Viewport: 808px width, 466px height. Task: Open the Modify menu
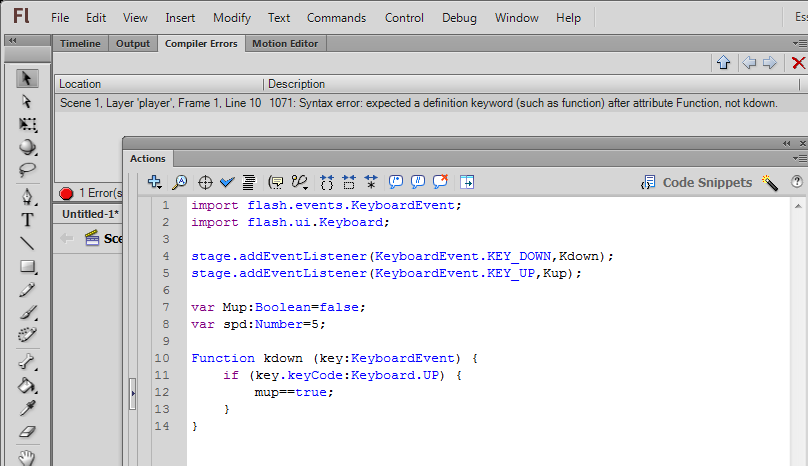coord(232,18)
